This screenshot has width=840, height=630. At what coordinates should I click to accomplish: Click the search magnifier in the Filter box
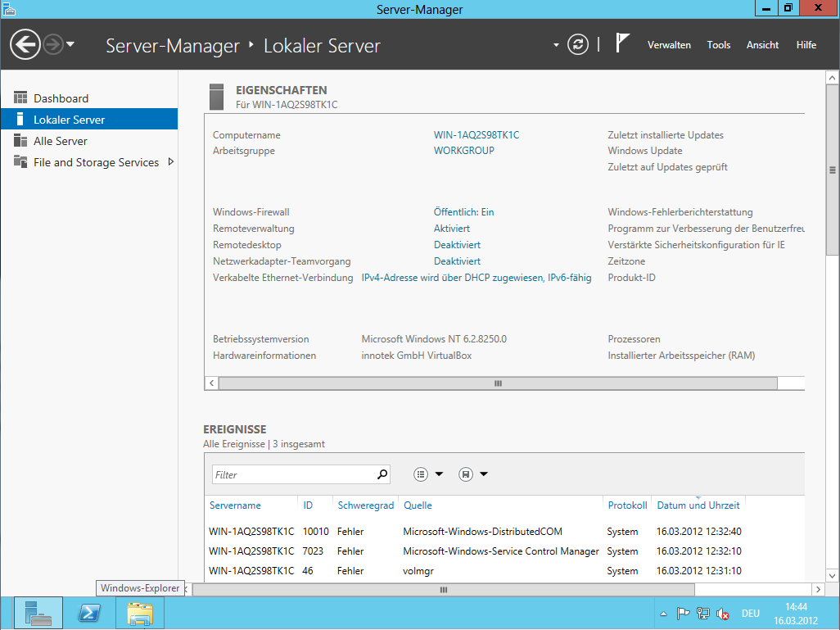(x=382, y=474)
